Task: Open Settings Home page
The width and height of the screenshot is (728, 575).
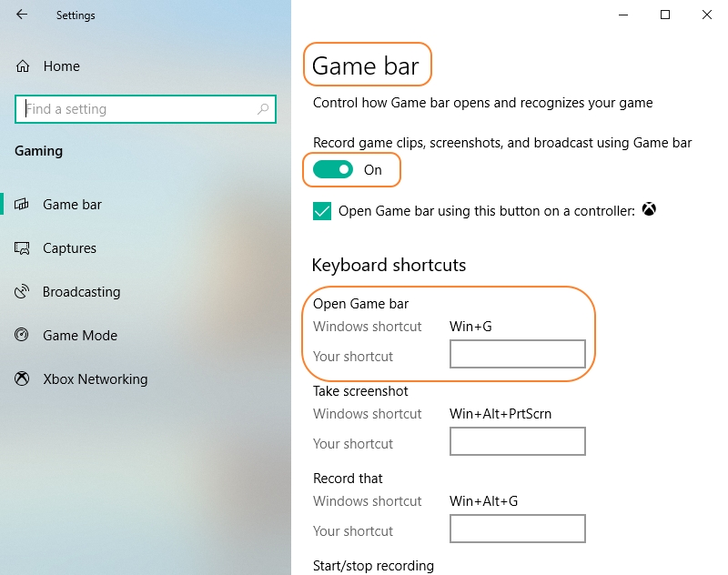Action: coord(61,66)
